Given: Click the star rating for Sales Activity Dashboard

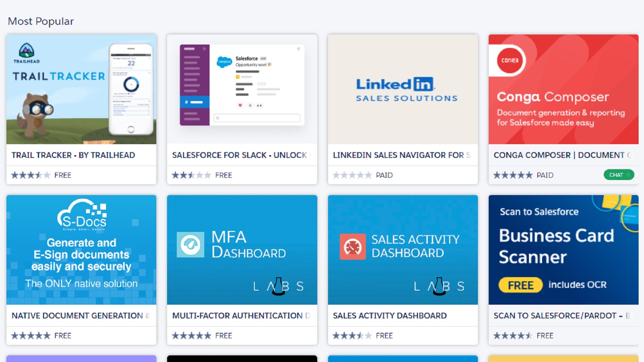Looking at the screenshot, I should coord(352,336).
